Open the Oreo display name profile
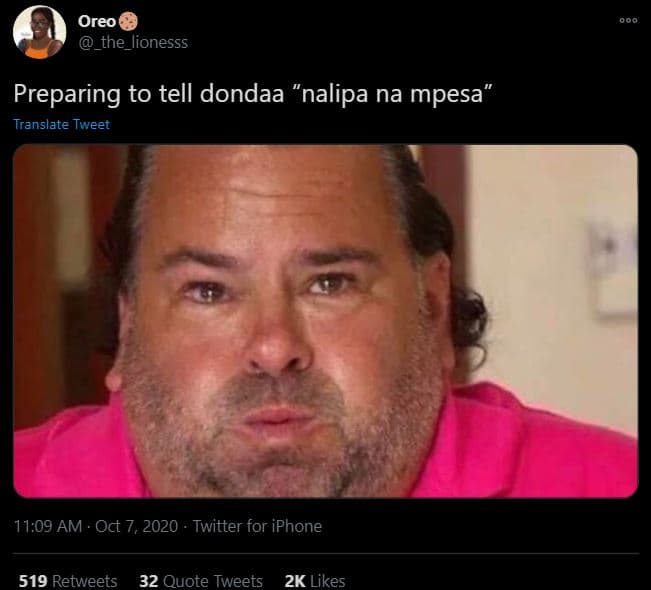 coord(97,22)
